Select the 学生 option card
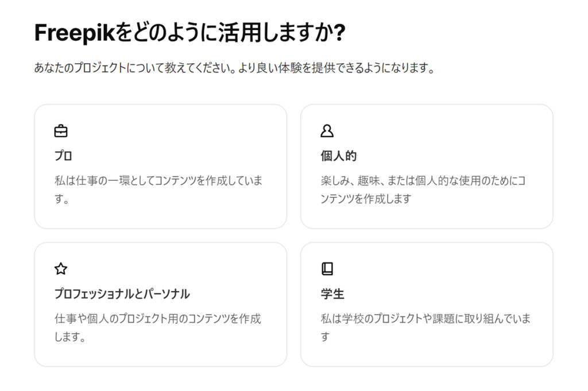This screenshot has height=391, width=588. (427, 304)
